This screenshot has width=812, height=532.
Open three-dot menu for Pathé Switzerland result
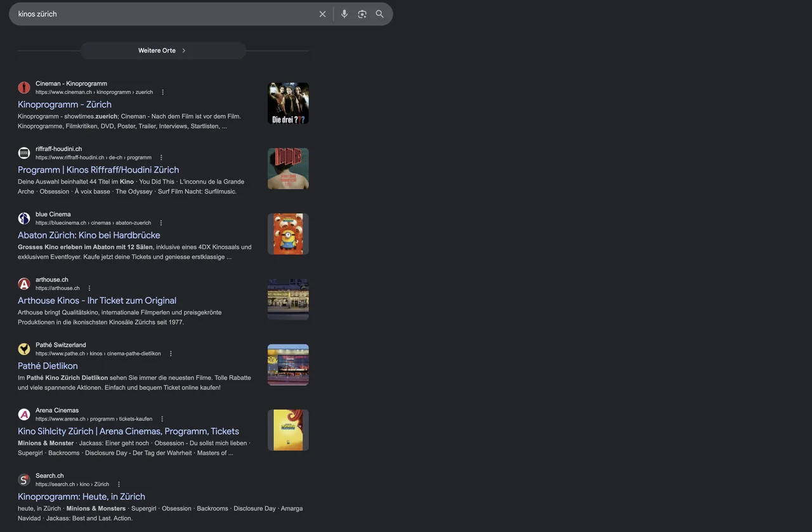click(171, 354)
